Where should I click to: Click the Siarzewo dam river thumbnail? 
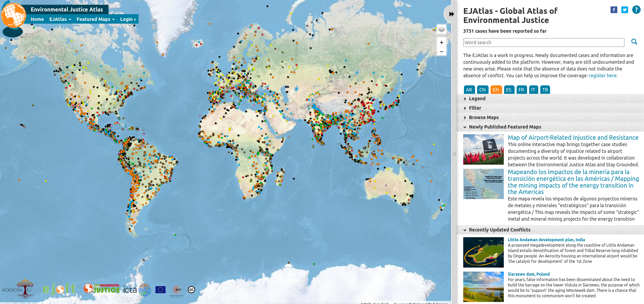[x=484, y=287]
